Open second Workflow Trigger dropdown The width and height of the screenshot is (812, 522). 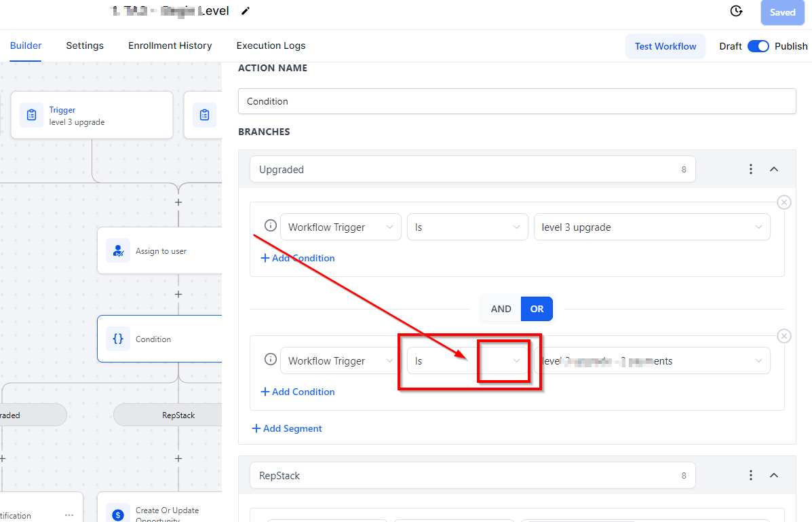click(x=339, y=361)
